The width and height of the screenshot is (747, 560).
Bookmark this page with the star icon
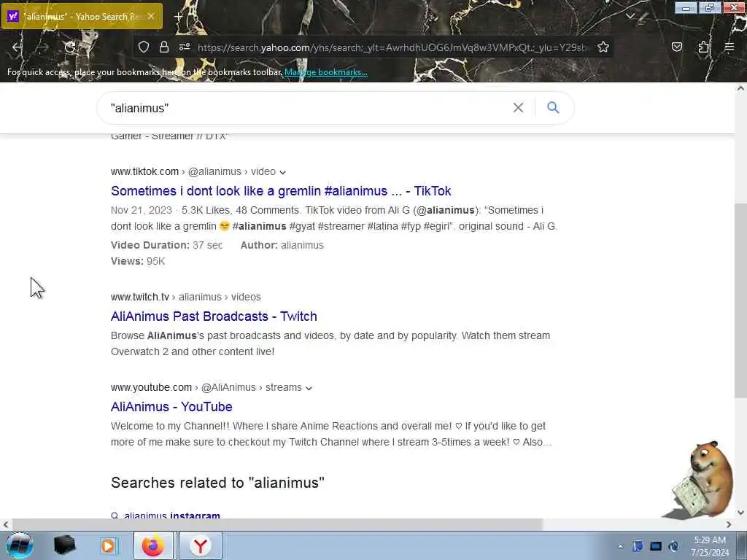click(x=603, y=47)
